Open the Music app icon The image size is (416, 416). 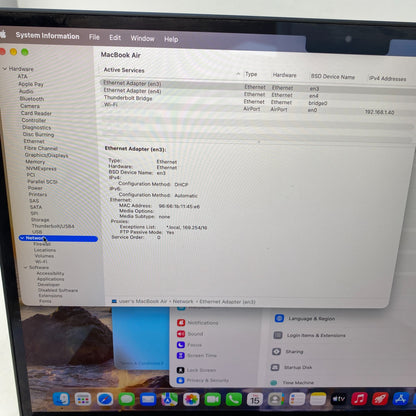(x=359, y=399)
